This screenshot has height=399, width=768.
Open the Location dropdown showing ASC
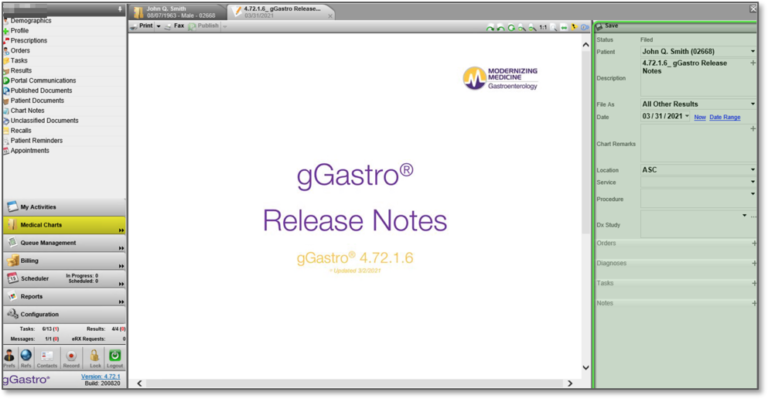click(753, 170)
